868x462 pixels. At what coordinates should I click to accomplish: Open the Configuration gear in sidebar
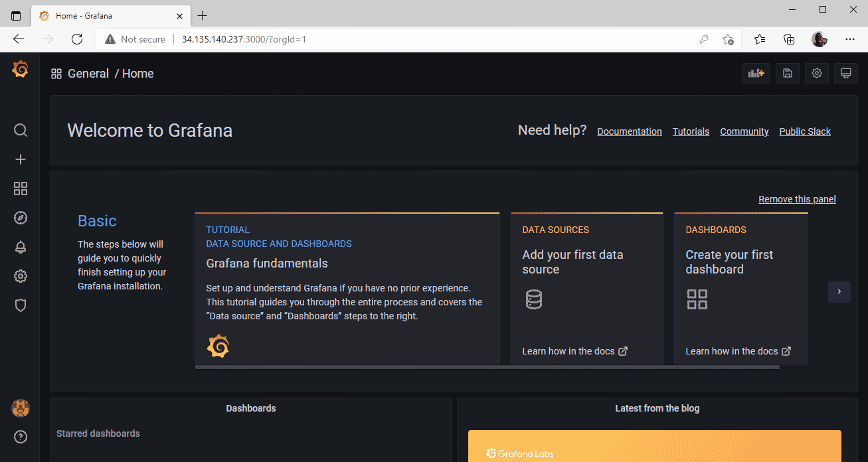coord(21,276)
